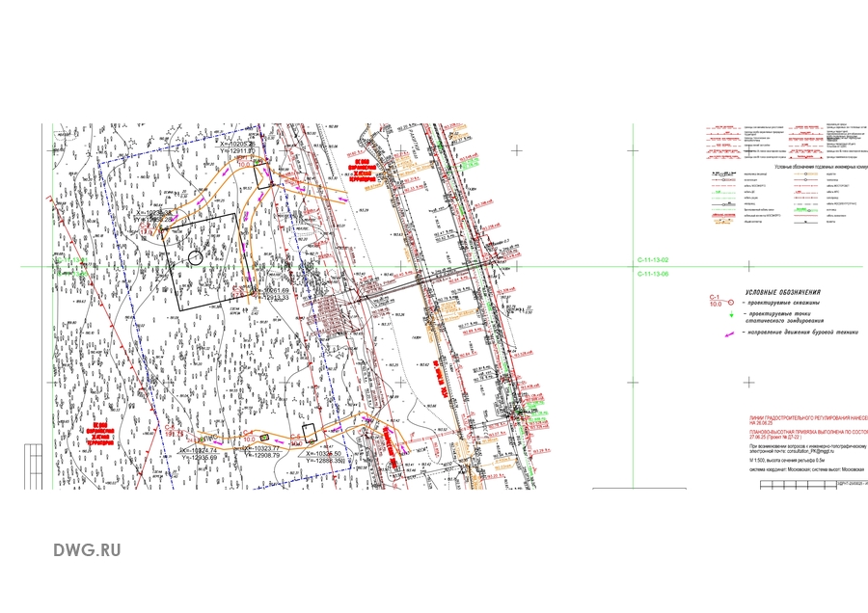Select the coordinate label X=-10335.50
This screenshot has width=868, height=613.
pos(325,454)
